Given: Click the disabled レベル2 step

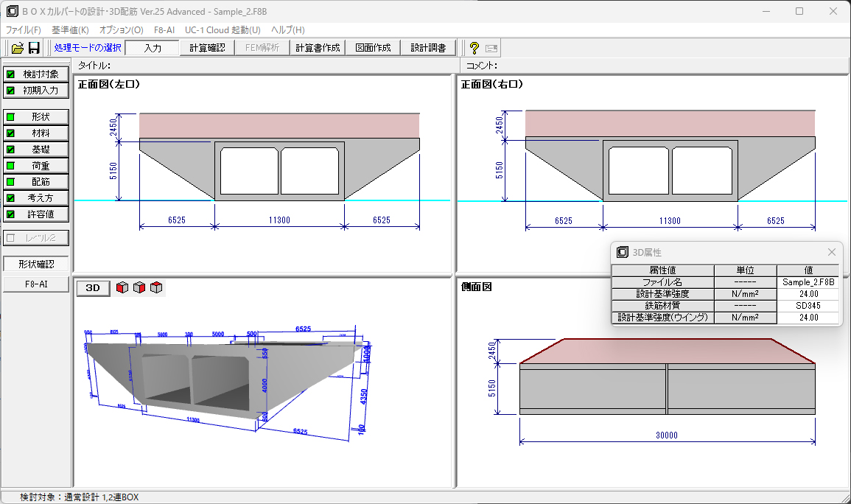Looking at the screenshot, I should 36,238.
